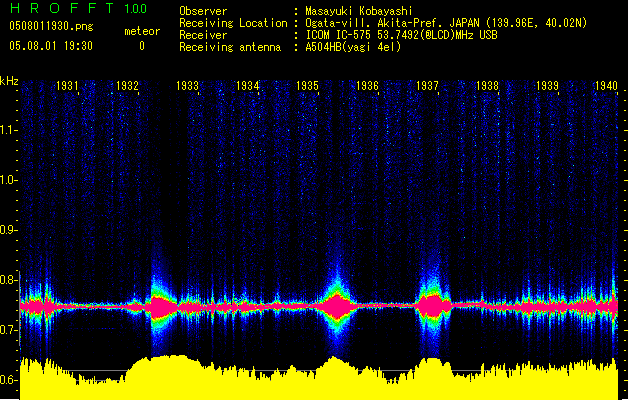This screenshot has height=400, width=629.
Task: Click the 1937 time marker
Action: [427, 86]
